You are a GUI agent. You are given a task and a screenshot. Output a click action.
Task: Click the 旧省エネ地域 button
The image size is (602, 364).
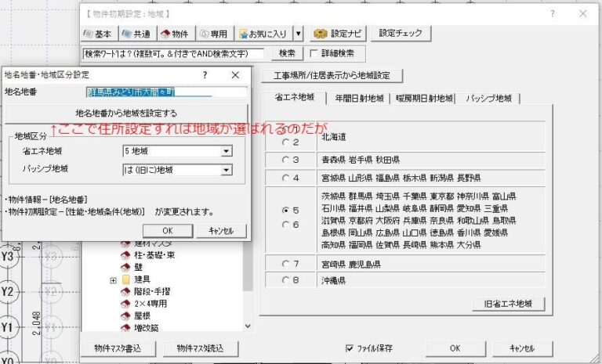point(508,304)
